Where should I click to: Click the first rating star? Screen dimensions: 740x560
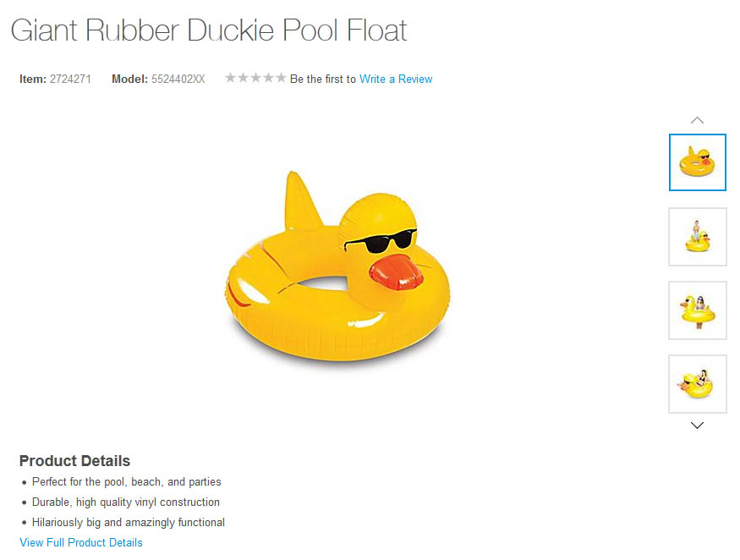click(230, 78)
